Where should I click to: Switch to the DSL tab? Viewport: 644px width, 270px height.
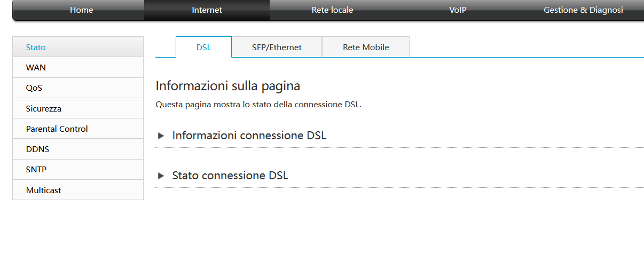(203, 47)
